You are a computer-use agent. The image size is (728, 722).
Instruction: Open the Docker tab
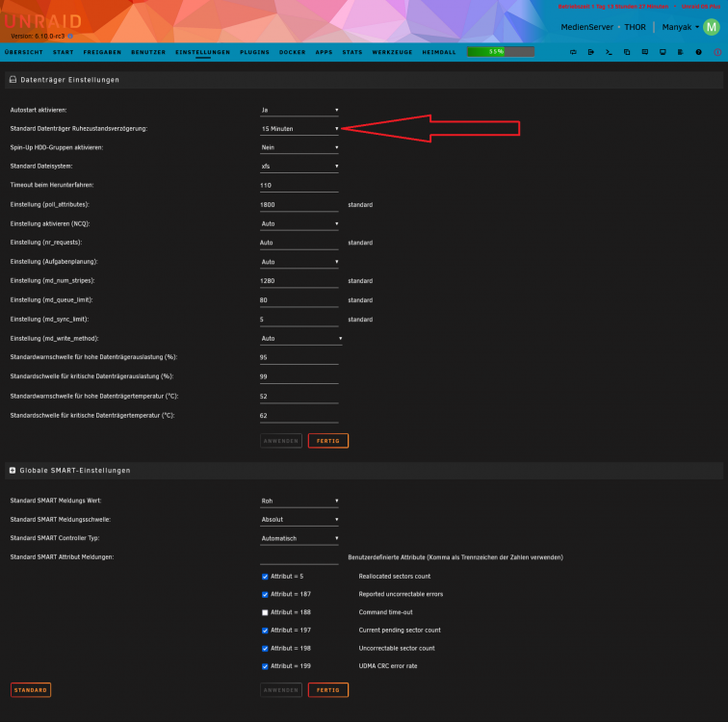click(x=292, y=52)
